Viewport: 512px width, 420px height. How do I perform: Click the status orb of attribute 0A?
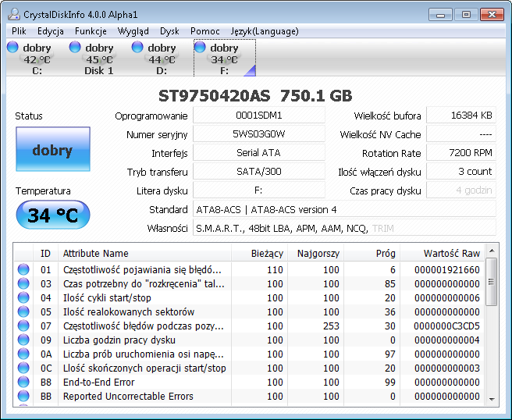pos(23,354)
